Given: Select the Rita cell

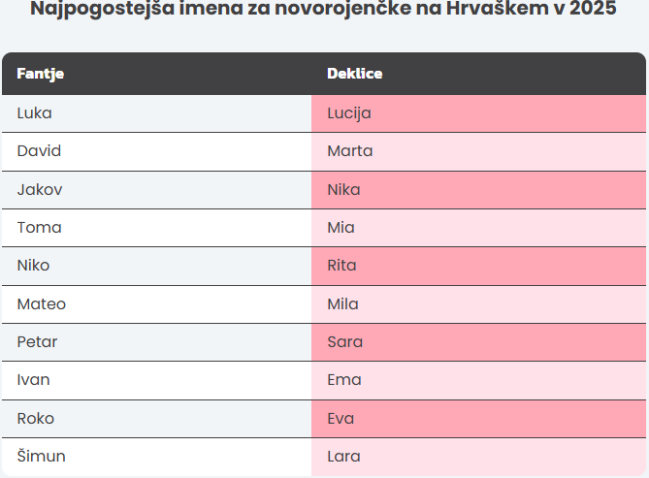Looking at the screenshot, I should click(x=342, y=265).
